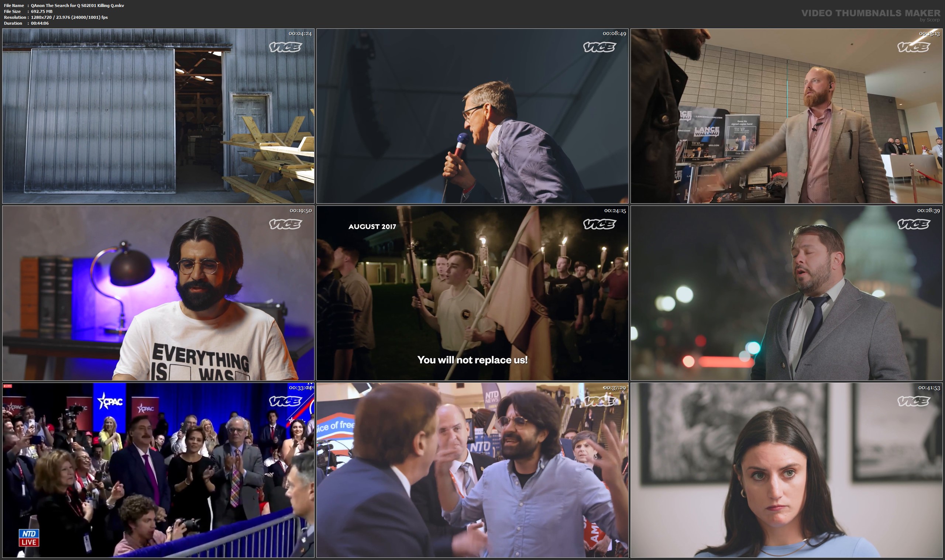Click the 00:19:50 desk lamp interview thumbnail
945x560 pixels.
(158, 293)
